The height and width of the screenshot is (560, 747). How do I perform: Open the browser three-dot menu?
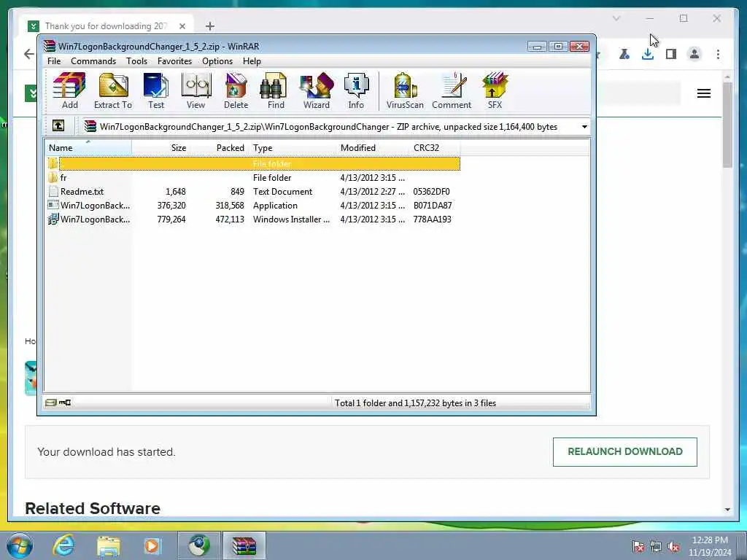tap(718, 54)
